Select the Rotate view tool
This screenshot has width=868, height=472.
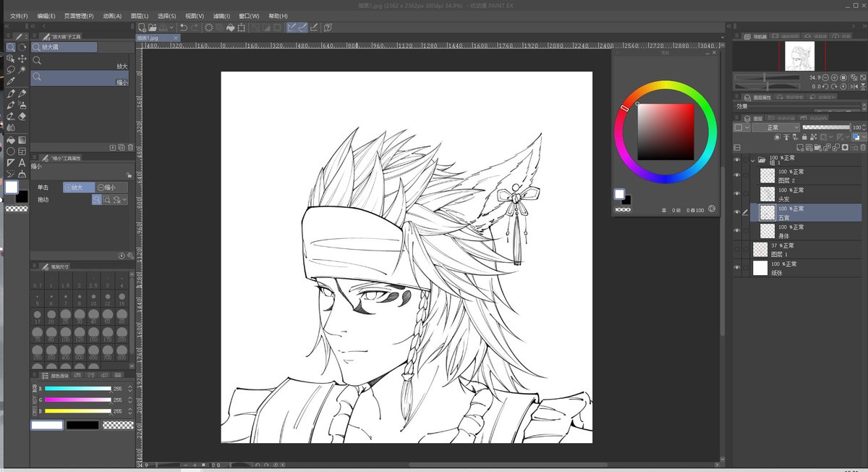pos(22,47)
